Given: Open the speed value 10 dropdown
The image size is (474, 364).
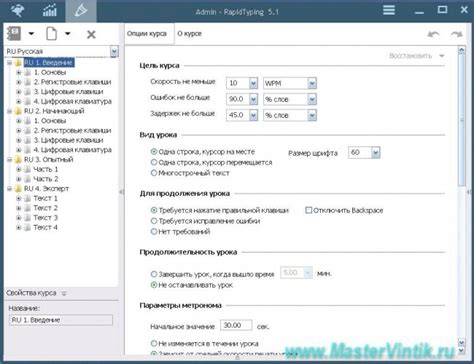Looking at the screenshot, I should [253, 83].
